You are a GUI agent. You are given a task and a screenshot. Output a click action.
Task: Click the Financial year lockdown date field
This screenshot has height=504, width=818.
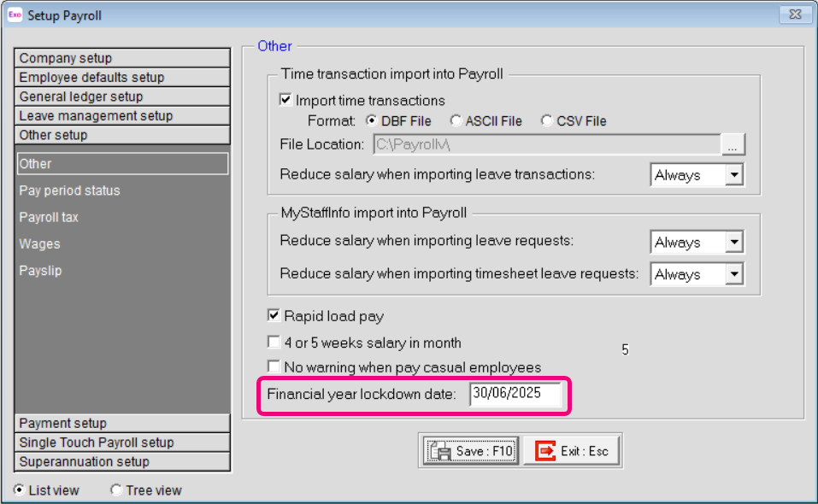click(515, 395)
